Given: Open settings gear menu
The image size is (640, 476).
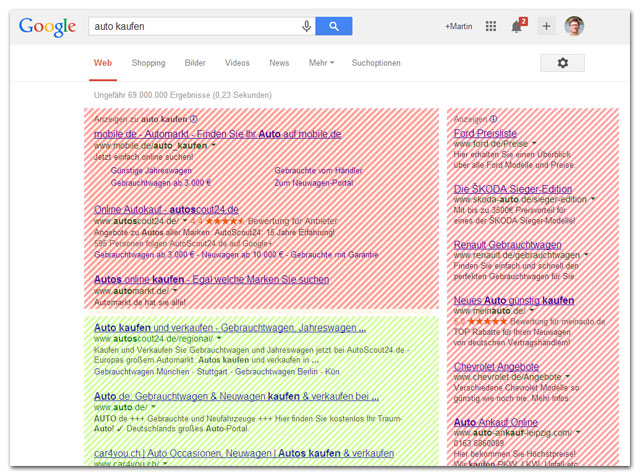Looking at the screenshot, I should 562,63.
